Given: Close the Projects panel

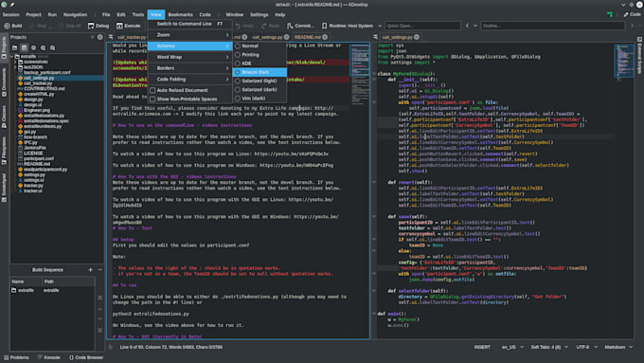Looking at the screenshot, I should tap(99, 37).
